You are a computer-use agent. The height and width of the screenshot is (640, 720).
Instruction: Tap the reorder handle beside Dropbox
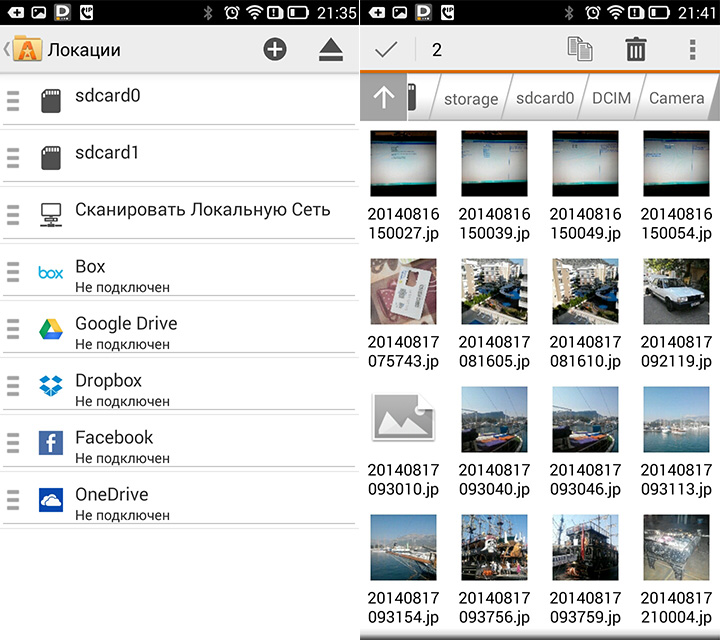tap(13, 386)
